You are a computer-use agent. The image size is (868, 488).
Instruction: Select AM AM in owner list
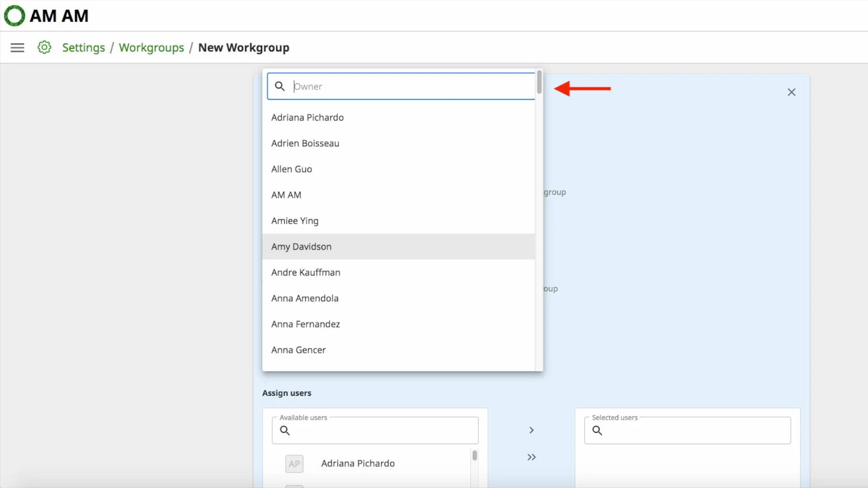[399, 195]
